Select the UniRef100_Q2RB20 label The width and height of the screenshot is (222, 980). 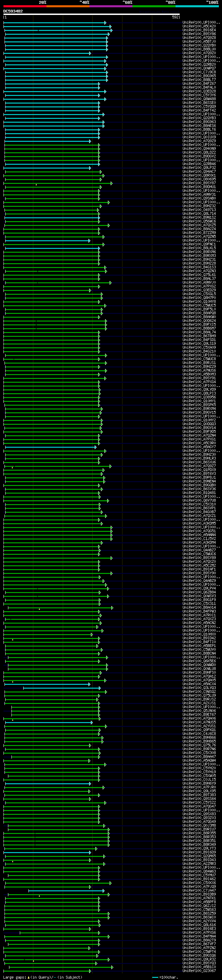pyautogui.click(x=199, y=65)
